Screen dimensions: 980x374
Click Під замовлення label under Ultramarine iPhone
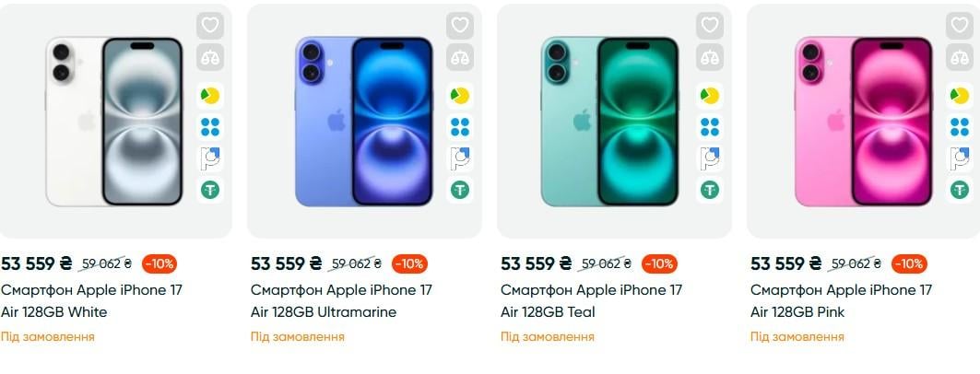298,337
